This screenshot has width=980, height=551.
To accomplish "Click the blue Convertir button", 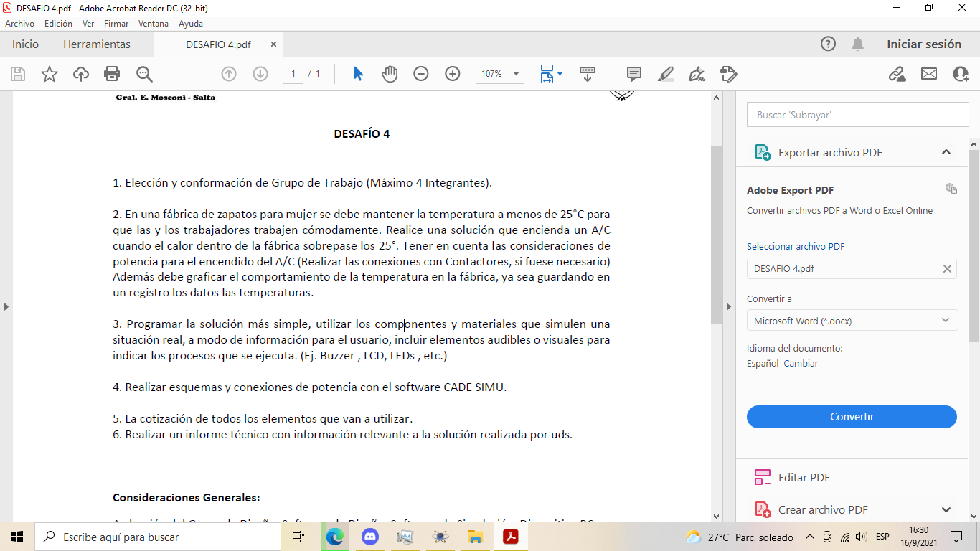I will coord(852,417).
